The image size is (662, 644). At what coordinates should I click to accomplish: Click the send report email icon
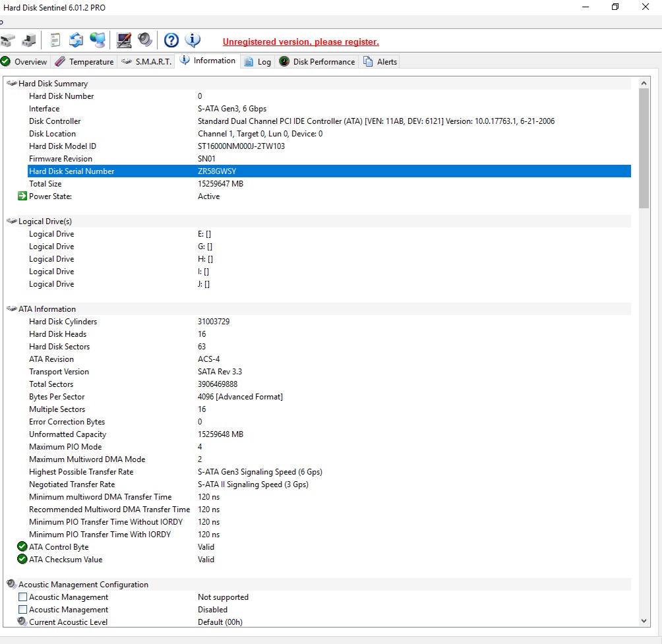(x=76, y=40)
